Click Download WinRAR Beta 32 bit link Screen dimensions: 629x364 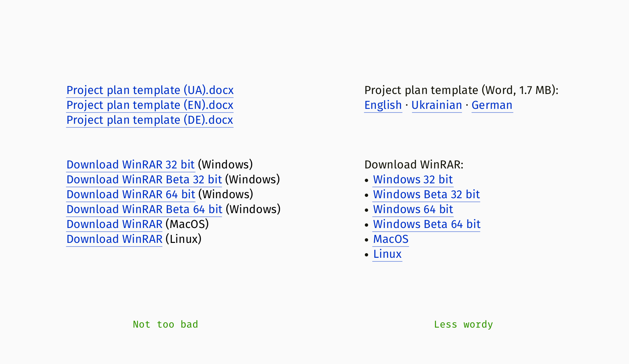tap(144, 180)
